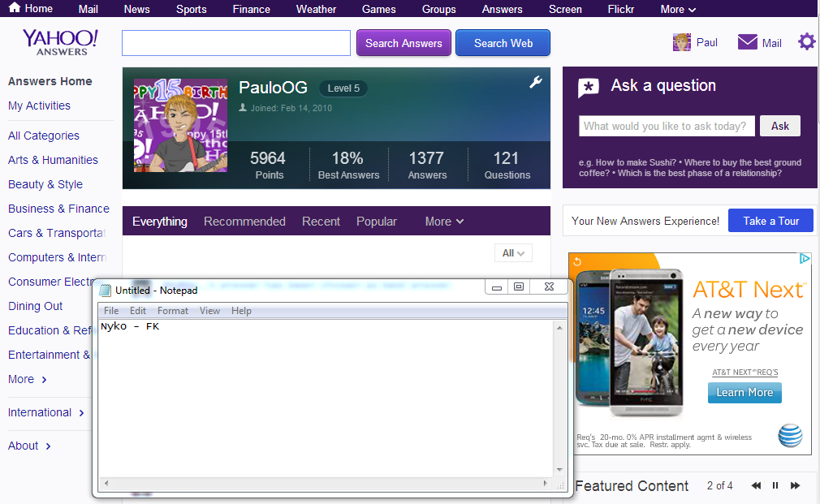Click the 18% Best Answers stat
The image size is (820, 504).
(348, 165)
